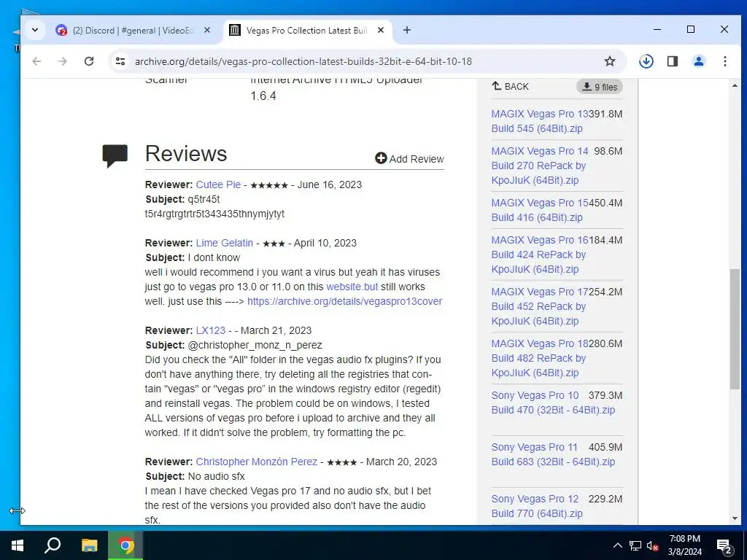Open reviewer Cutee Pie profile
Image resolution: width=747 pixels, height=560 pixels.
(x=218, y=184)
